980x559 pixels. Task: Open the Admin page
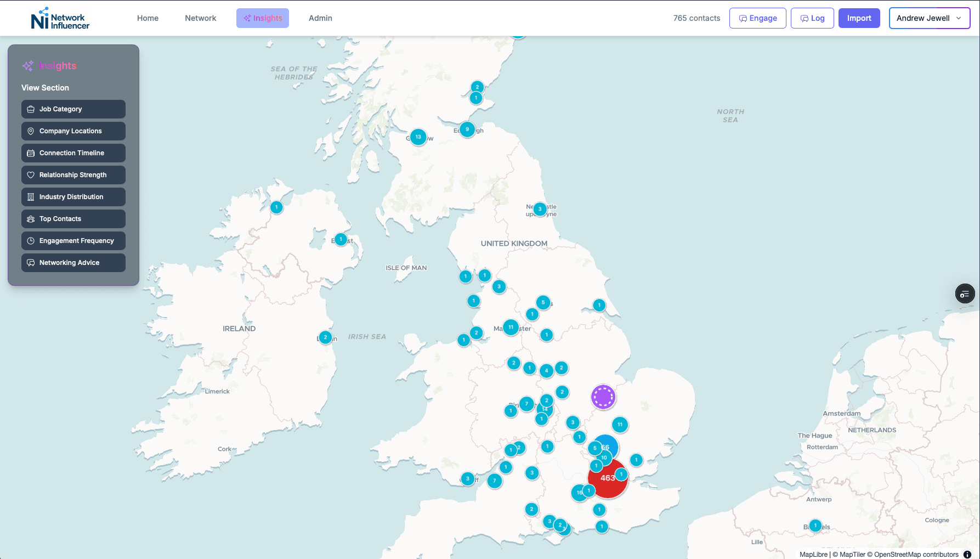[320, 18]
